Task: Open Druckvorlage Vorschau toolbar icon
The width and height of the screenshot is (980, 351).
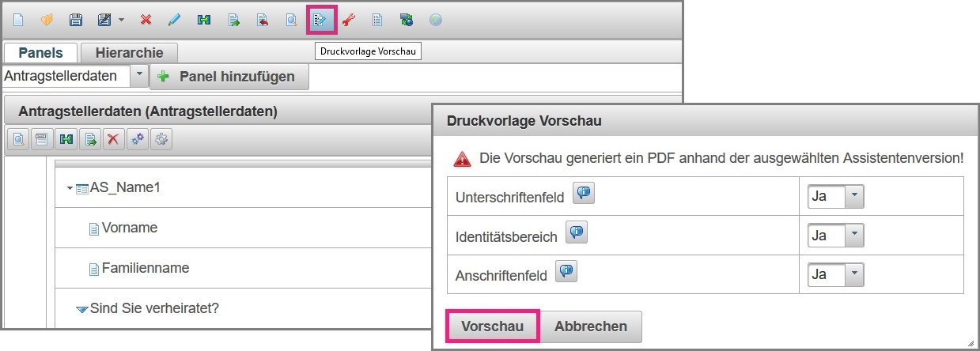Action: pyautogui.click(x=321, y=20)
